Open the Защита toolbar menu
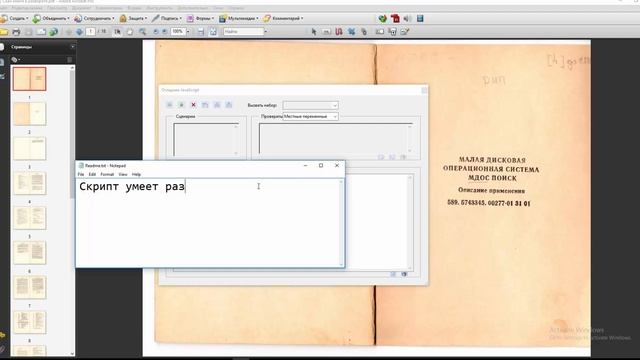Screen dimensions: 640x360 (133, 18)
